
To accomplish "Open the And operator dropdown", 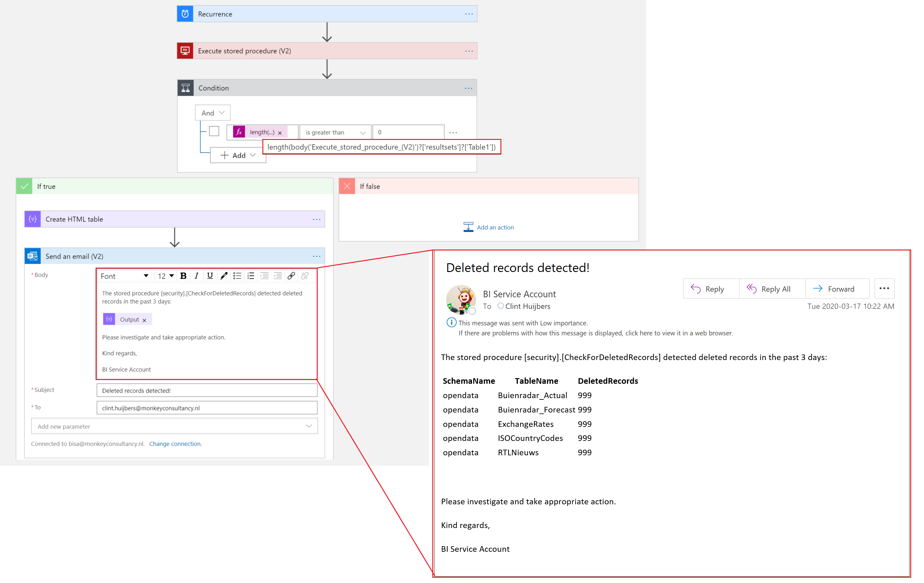I will coord(213,113).
